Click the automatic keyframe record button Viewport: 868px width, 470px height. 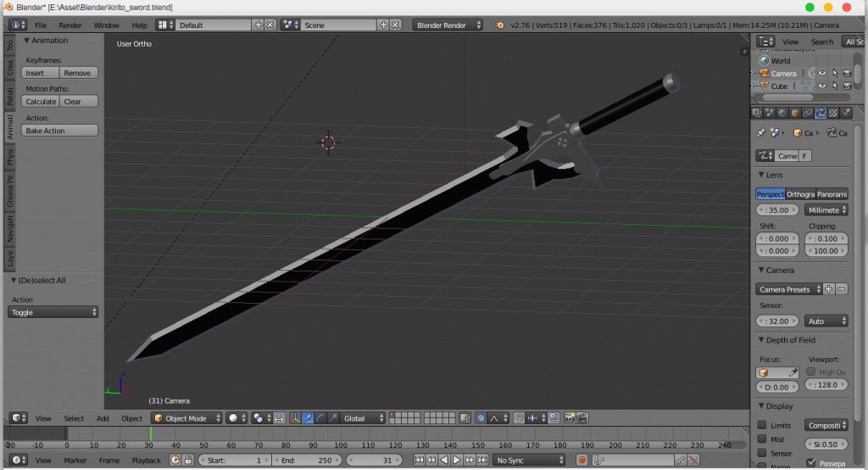(x=581, y=460)
